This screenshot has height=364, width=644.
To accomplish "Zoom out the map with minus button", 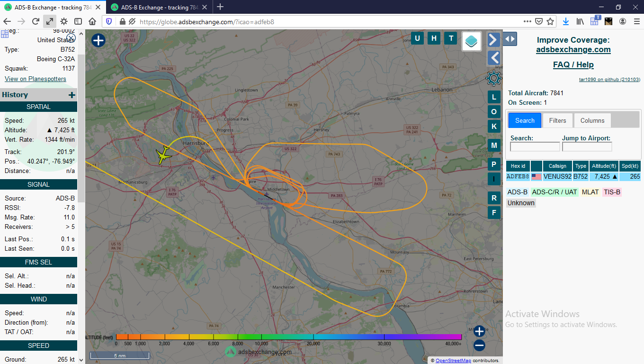I will pos(479,345).
